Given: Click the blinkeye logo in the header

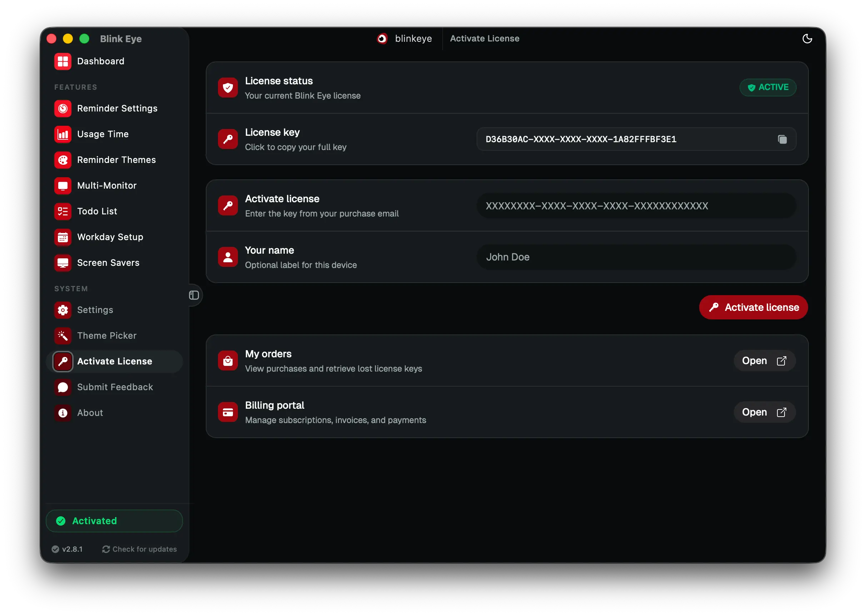Looking at the screenshot, I should (382, 39).
